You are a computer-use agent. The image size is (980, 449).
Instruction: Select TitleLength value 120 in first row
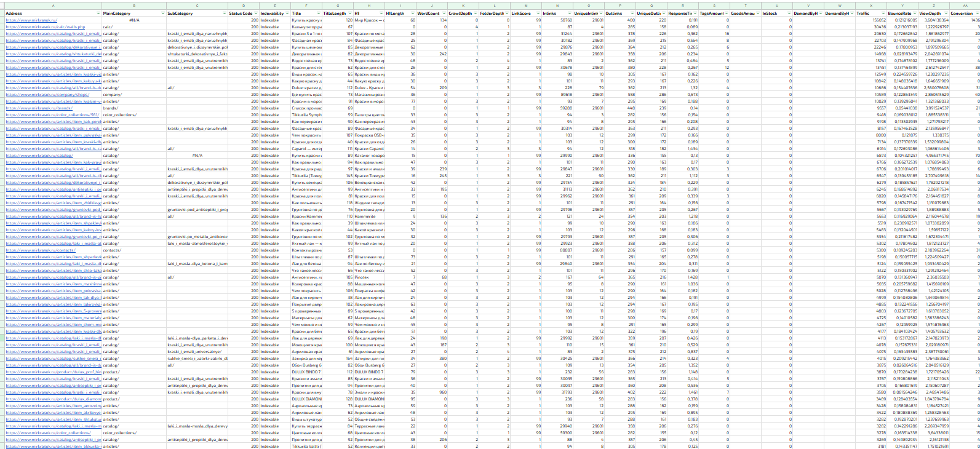tap(338, 20)
